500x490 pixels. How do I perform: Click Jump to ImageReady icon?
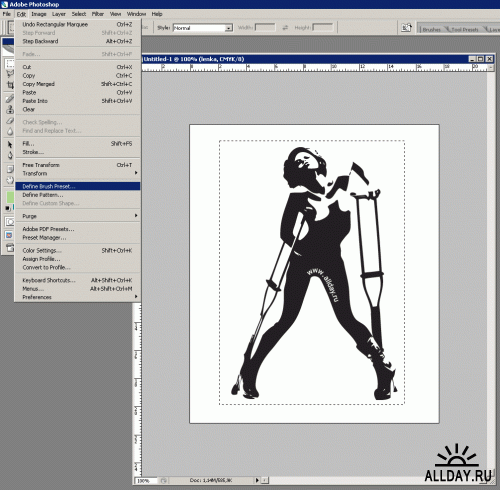point(10,247)
